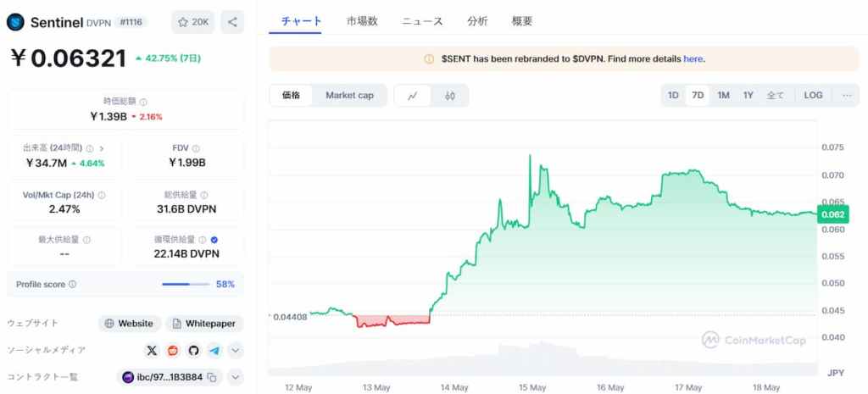Viewport: 868px width, 394px height.
Task: Click the 2.47% Vol/Mkt Cap value
Action: tap(64, 210)
